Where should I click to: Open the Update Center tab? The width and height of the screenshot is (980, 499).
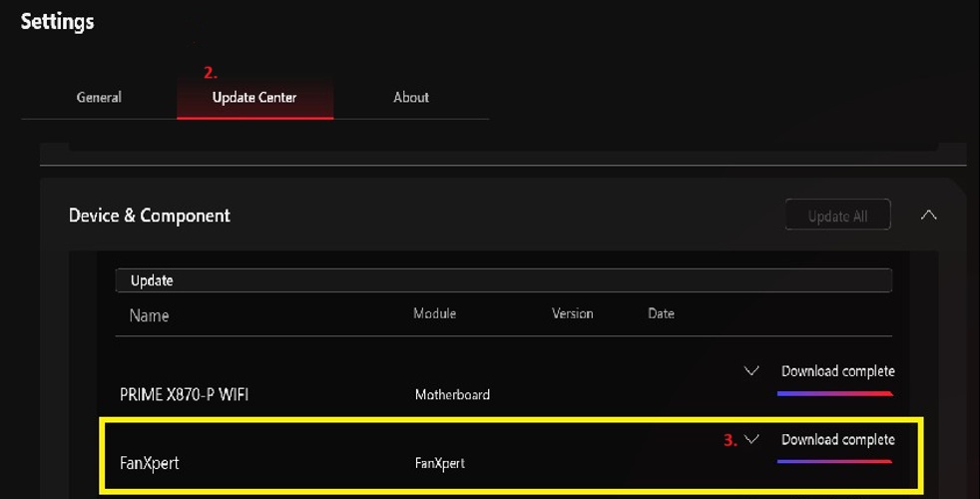point(255,98)
